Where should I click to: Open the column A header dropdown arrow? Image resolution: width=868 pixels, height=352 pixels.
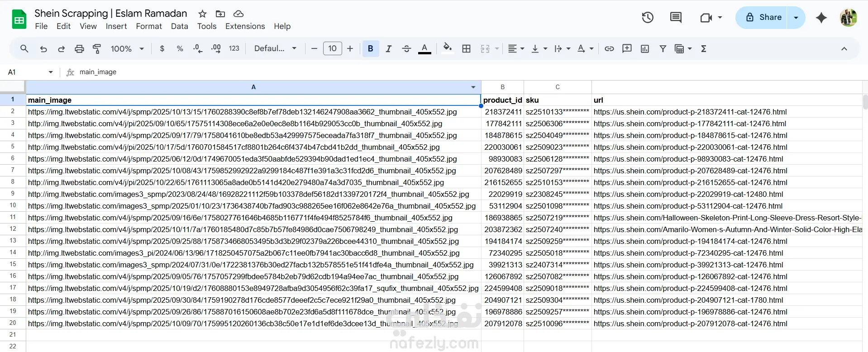coord(473,87)
